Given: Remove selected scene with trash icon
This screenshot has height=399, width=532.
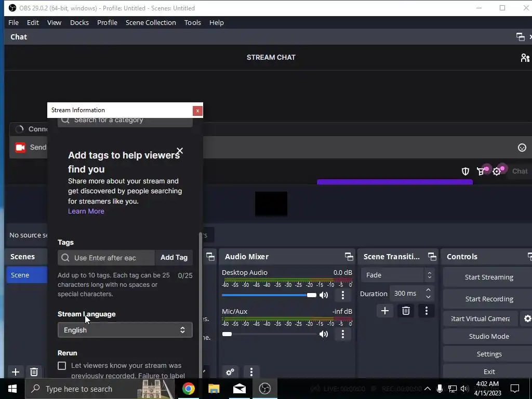Looking at the screenshot, I should (34, 372).
